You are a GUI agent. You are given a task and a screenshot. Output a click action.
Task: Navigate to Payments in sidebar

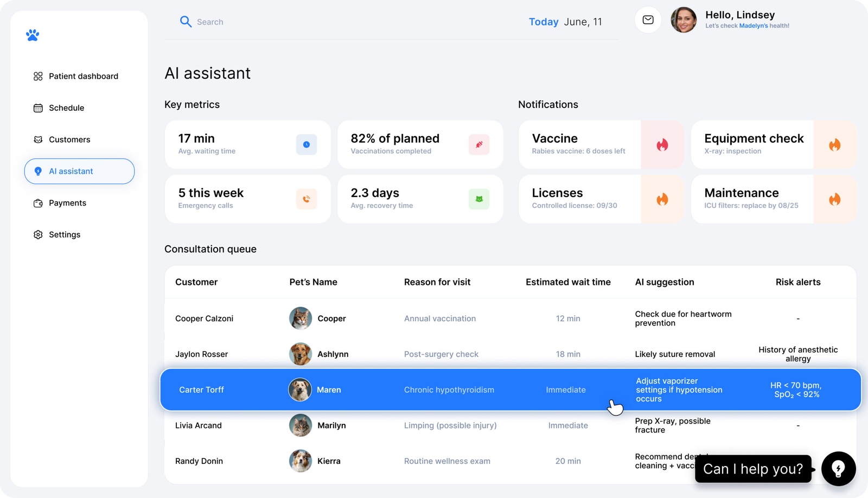coord(67,203)
